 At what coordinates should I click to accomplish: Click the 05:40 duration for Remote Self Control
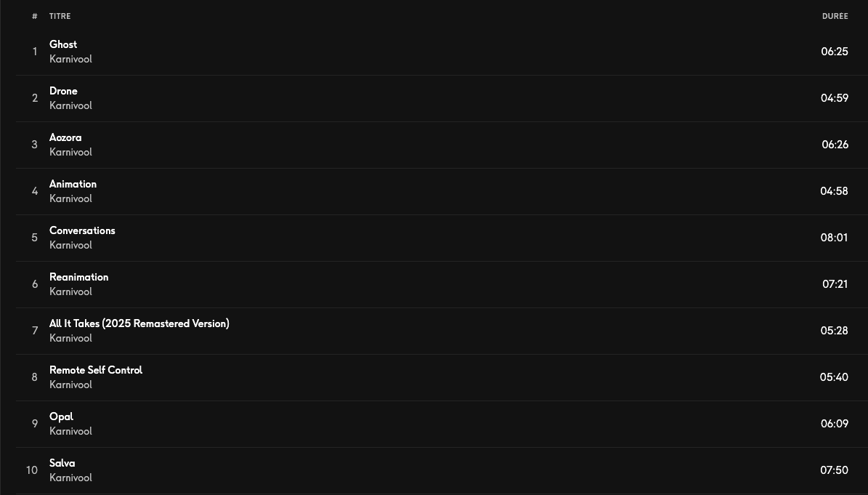(834, 377)
